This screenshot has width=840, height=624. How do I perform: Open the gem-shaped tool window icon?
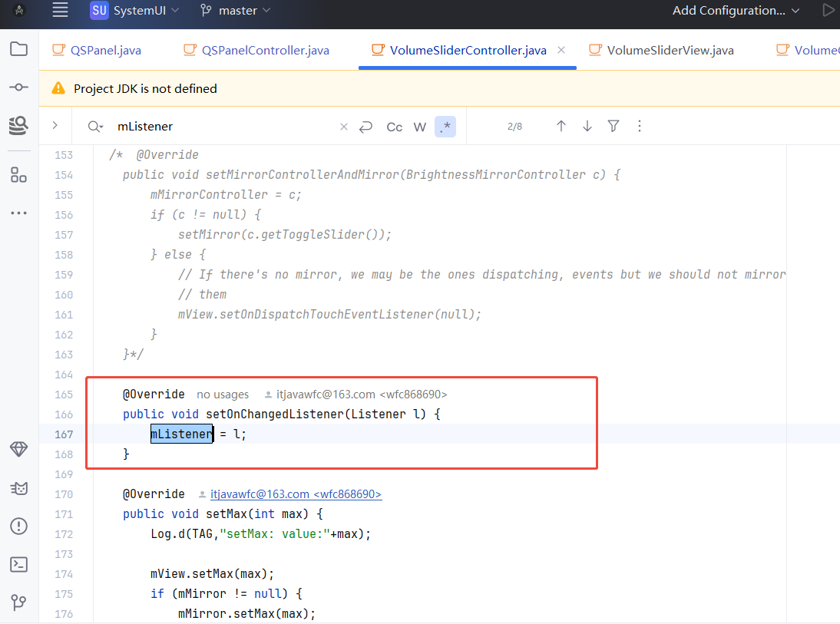pos(18,449)
